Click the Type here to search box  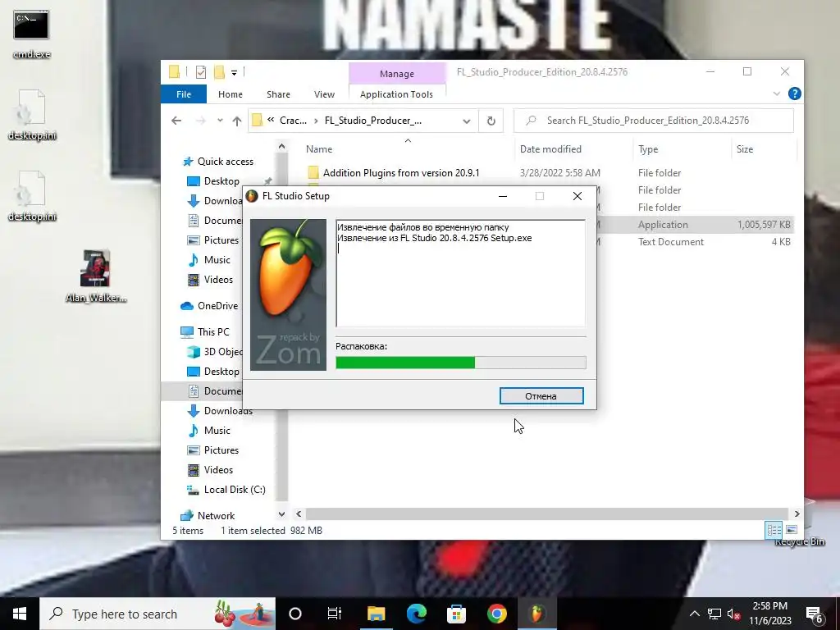[157, 614]
